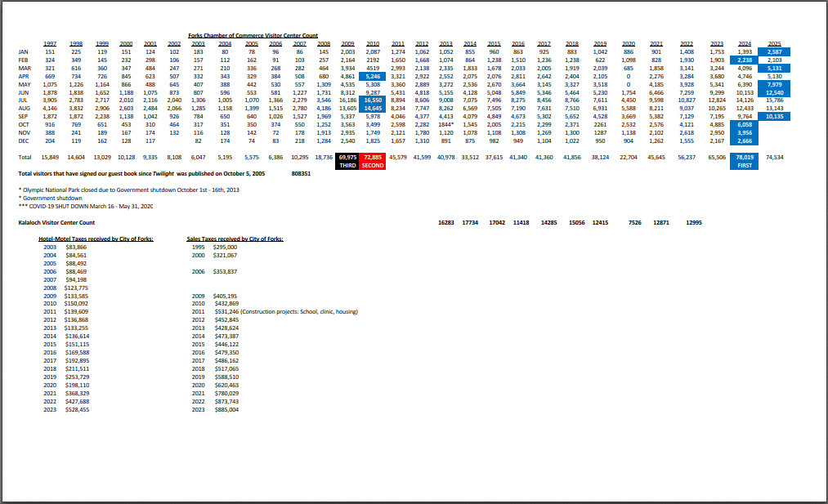The width and height of the screenshot is (828, 504).
Task: Click the blue 78,019 FIRST total cell
Action: point(745,159)
